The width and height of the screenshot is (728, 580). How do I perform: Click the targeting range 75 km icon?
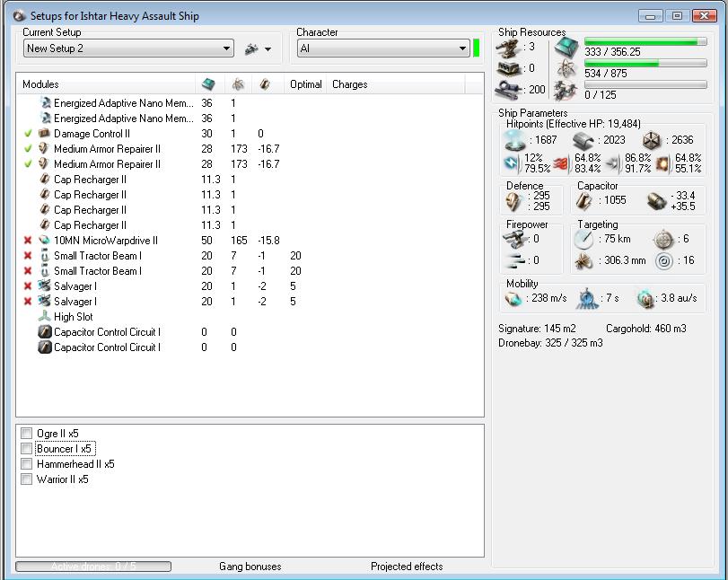pyautogui.click(x=583, y=240)
